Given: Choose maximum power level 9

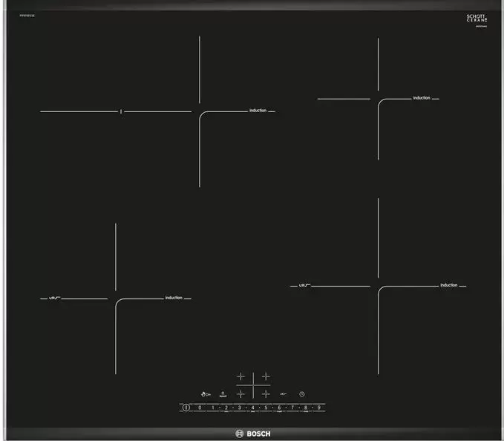Looking at the screenshot, I should click(x=318, y=408).
